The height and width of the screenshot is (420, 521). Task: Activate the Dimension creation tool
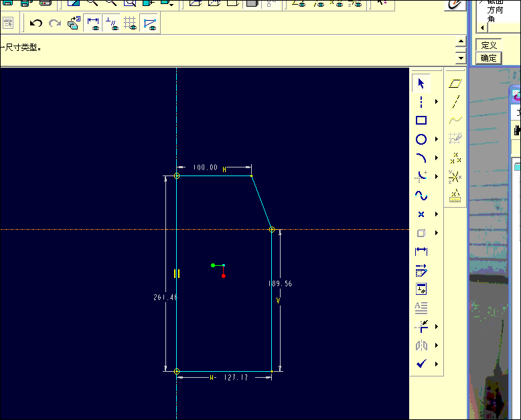coord(421,252)
